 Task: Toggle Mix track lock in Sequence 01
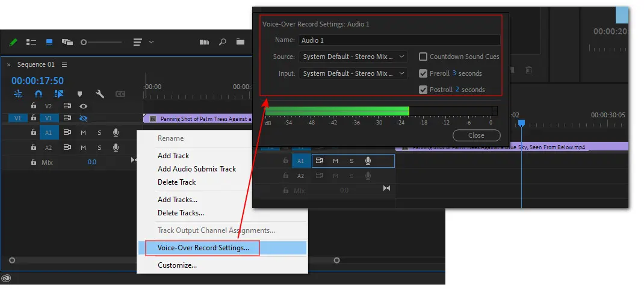(x=34, y=162)
